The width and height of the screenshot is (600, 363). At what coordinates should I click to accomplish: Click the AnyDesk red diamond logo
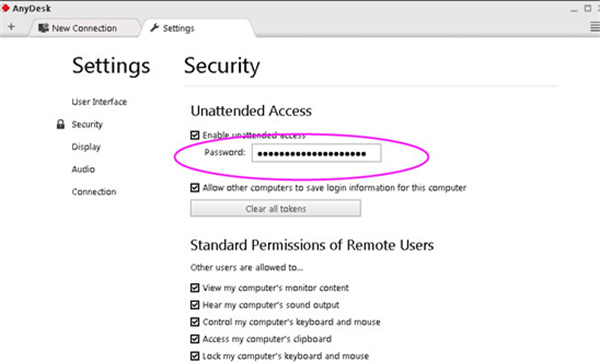pyautogui.click(x=5, y=8)
